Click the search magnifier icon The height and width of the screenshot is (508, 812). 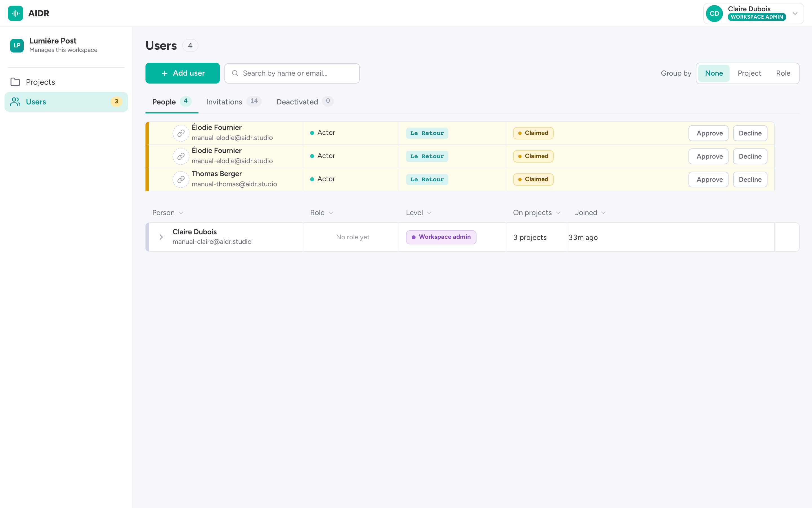click(235, 73)
